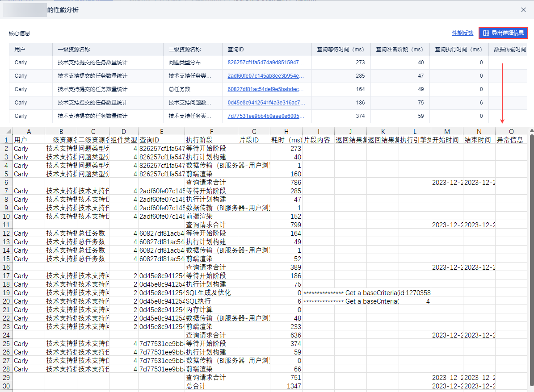Click the total value 1347 cell
534x392 pixels.
tap(286, 386)
